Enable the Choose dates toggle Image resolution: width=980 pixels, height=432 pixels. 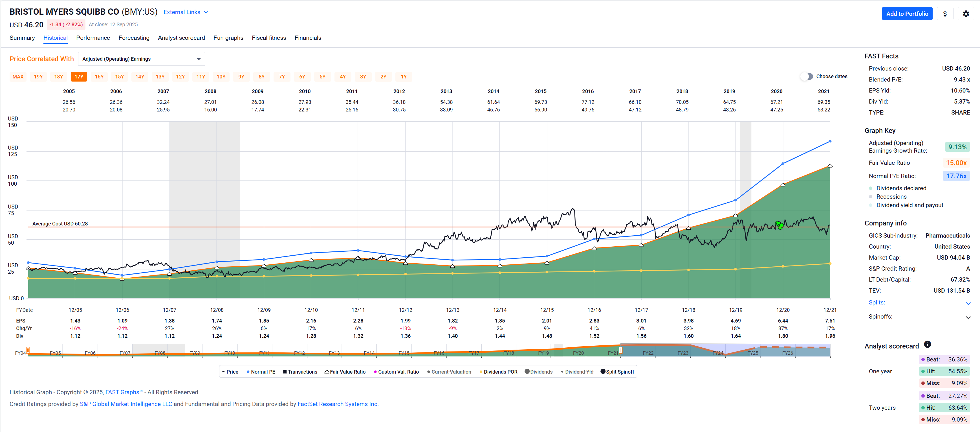coord(807,76)
